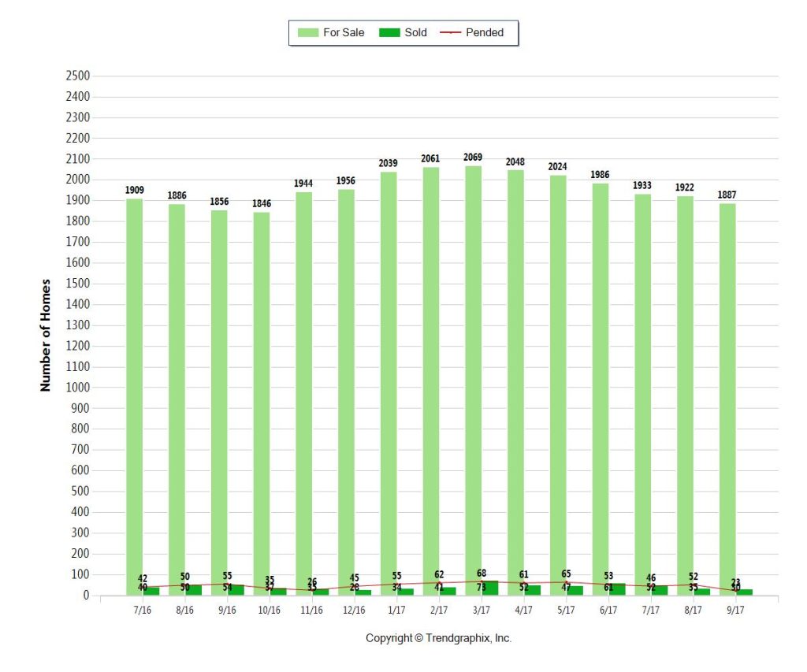
Task: Click the x-axis label 1/17
Action: coord(396,610)
